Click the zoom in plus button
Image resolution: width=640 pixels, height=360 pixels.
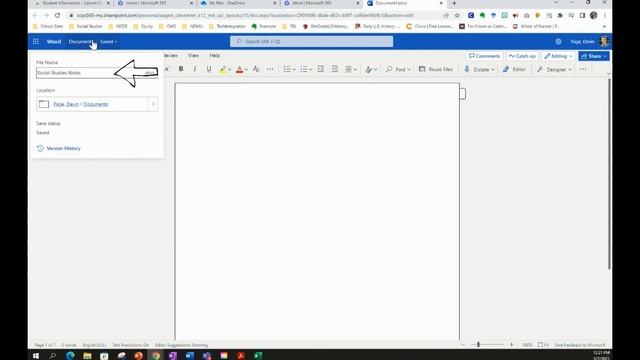(511, 345)
